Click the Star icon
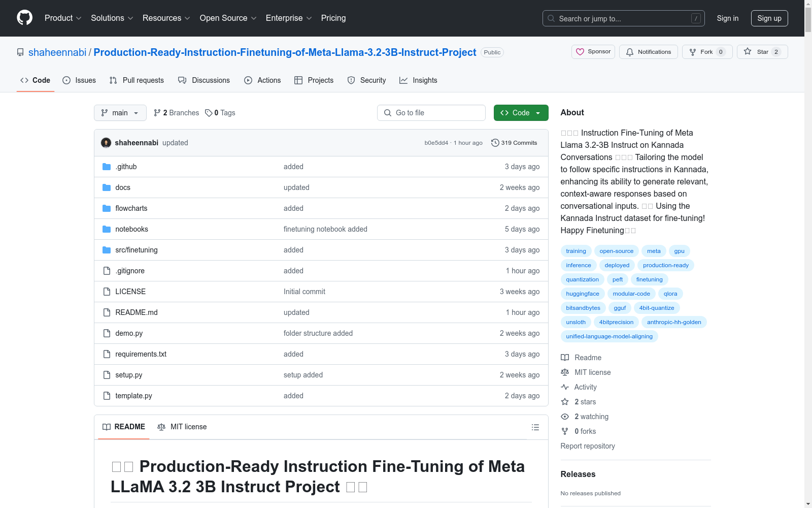The width and height of the screenshot is (812, 508). click(748, 52)
